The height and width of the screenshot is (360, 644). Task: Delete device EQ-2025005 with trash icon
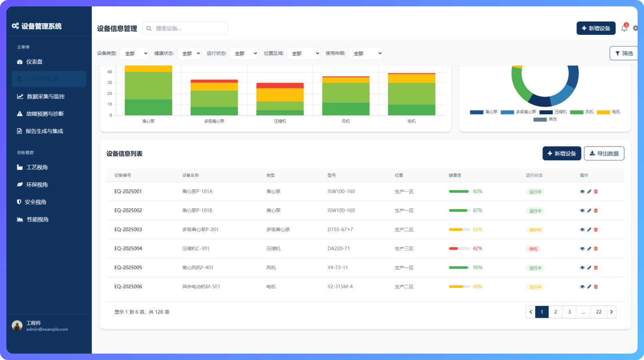[x=596, y=268]
